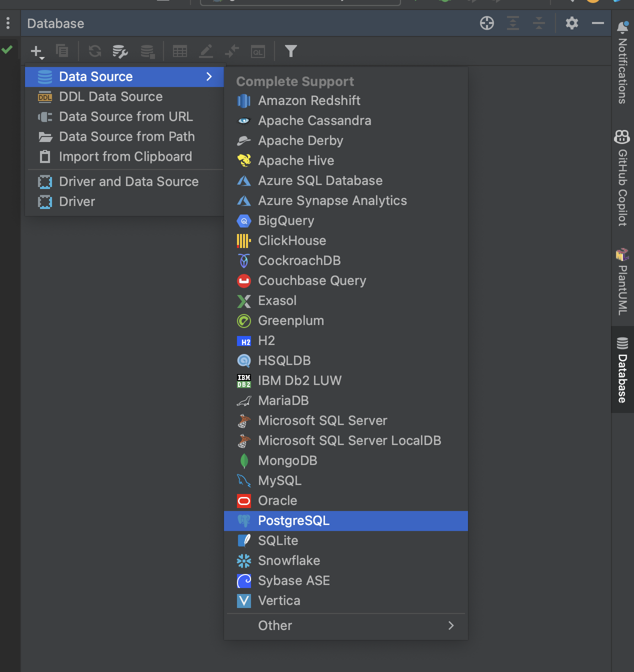Select Import from Clipboard
Image resolution: width=634 pixels, height=672 pixels.
click(x=125, y=156)
